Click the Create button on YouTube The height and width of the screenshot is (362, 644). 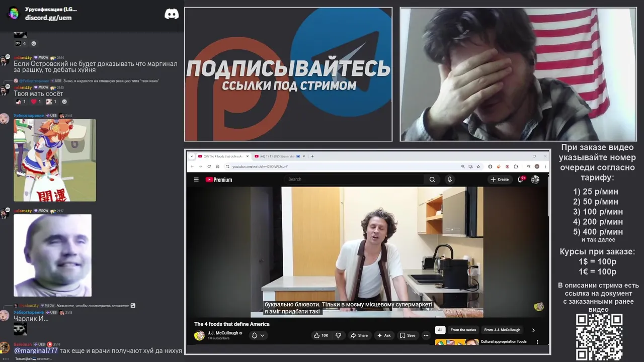click(500, 179)
